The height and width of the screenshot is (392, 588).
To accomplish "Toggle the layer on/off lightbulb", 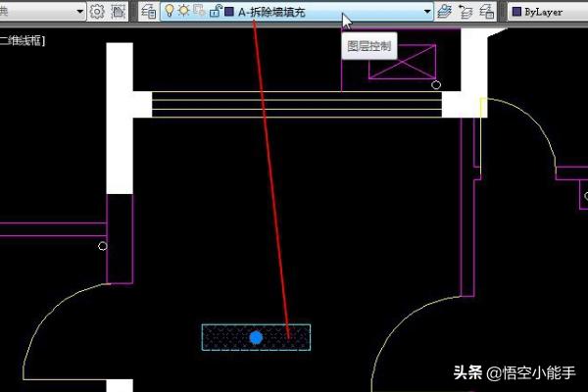I will (x=169, y=12).
